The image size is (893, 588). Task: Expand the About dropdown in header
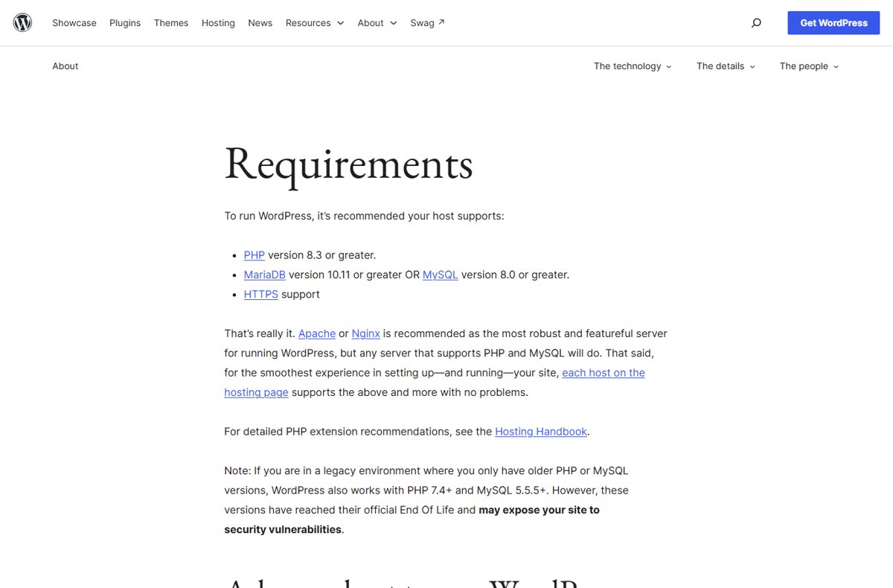tap(377, 23)
